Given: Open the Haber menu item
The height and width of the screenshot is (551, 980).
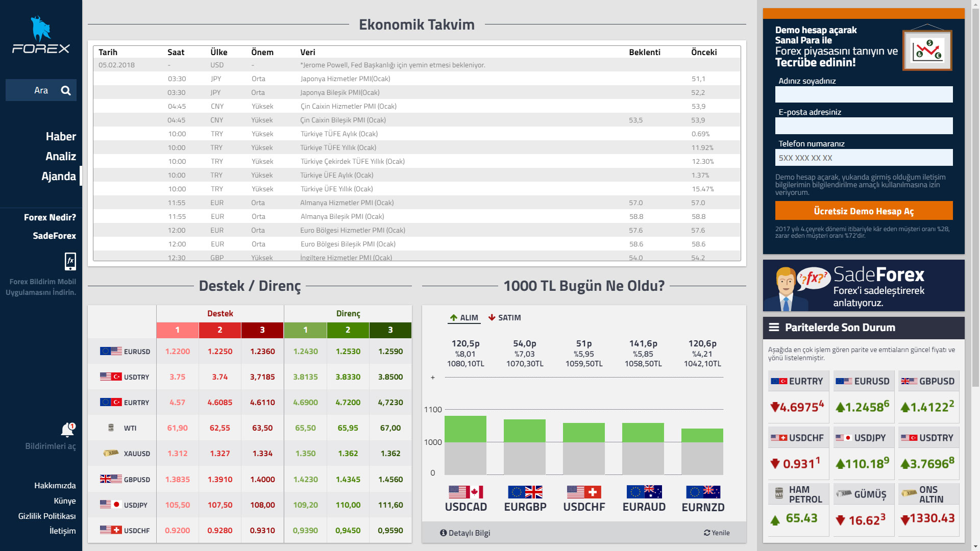Looking at the screenshot, I should [61, 137].
